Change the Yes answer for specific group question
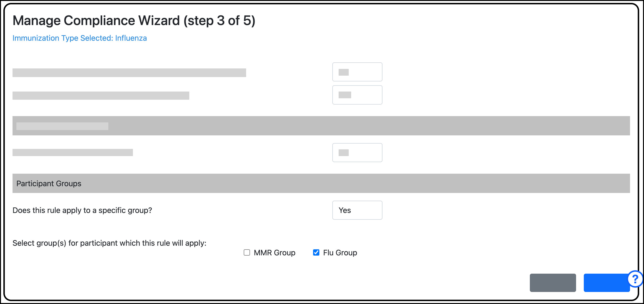 [x=357, y=210]
